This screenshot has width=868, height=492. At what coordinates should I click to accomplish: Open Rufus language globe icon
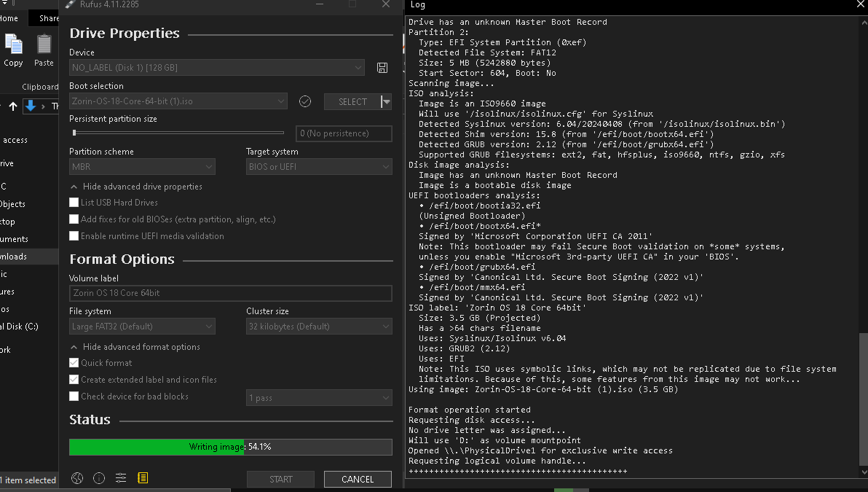tap(77, 478)
